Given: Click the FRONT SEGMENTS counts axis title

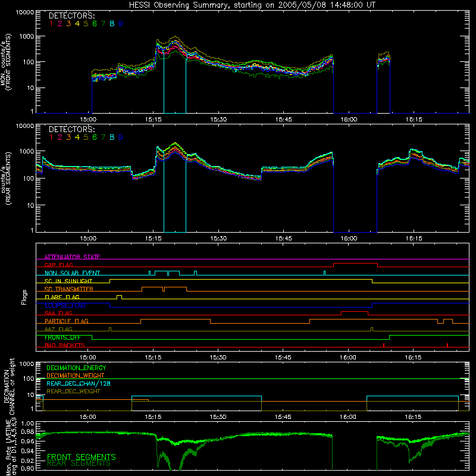Looking at the screenshot, I should tap(6, 62).
